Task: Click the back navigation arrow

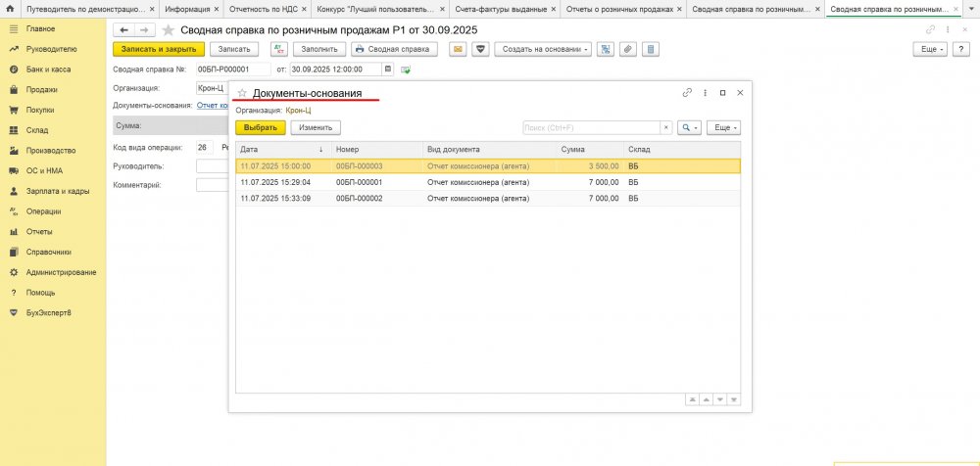Action: click(x=123, y=30)
